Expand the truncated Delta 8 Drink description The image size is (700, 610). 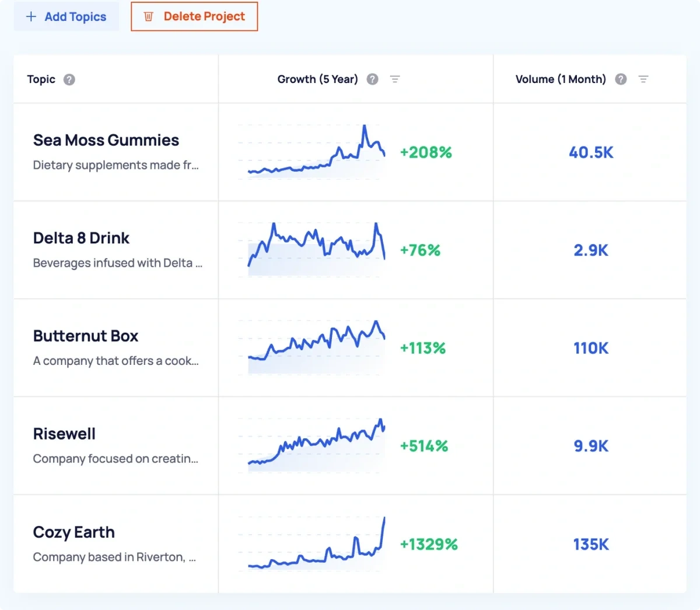click(x=117, y=263)
